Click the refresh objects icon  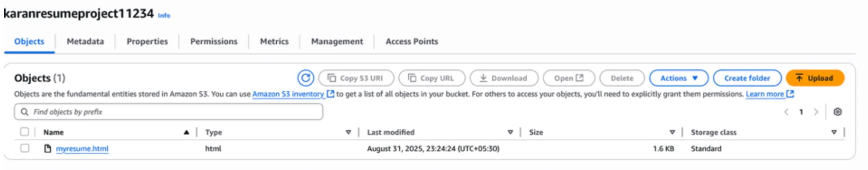tap(306, 78)
